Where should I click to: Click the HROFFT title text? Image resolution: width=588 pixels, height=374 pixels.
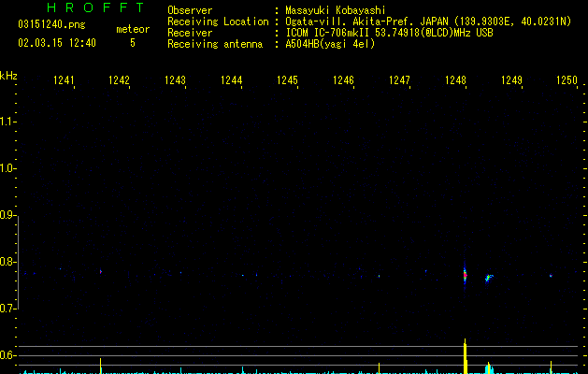coord(95,7)
